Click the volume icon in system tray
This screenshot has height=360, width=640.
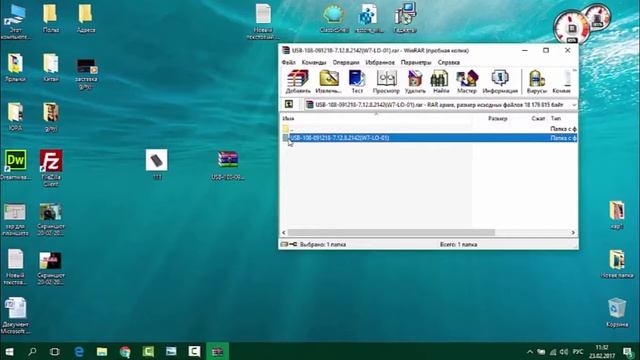tap(564, 352)
